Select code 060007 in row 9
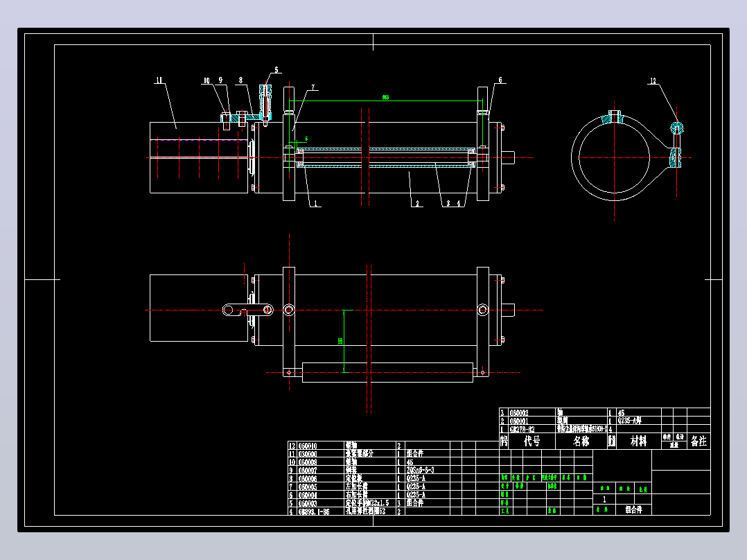This screenshot has width=747, height=560. pos(308,471)
